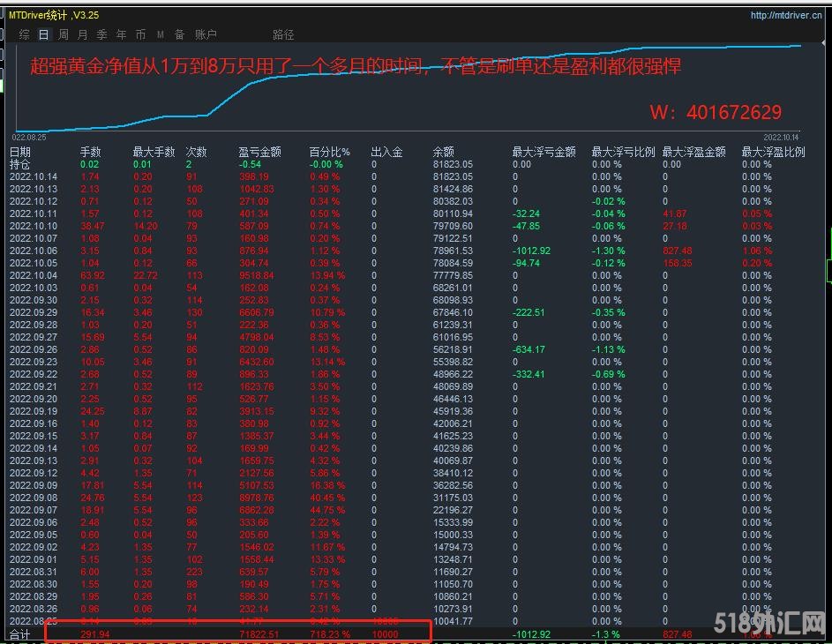Click the 2022.10.06 floating loss -1012.92
Viewport: 832px width, 644px height.
(x=531, y=251)
